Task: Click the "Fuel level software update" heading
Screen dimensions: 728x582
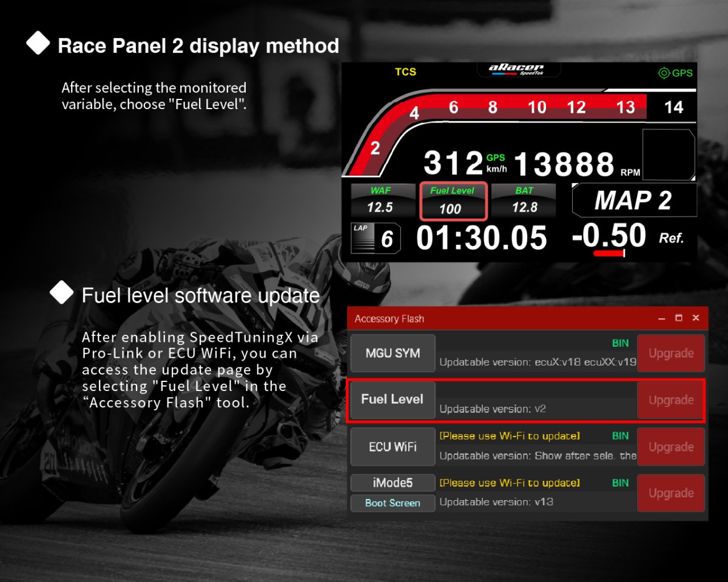Action: click(201, 296)
